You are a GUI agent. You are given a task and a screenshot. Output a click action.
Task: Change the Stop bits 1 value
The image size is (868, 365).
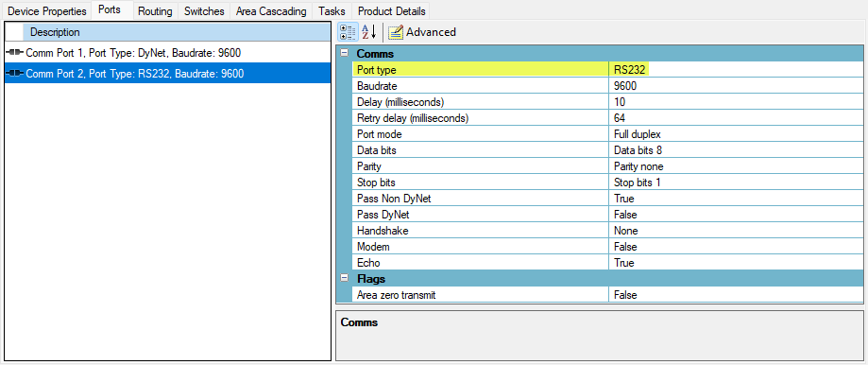(736, 182)
